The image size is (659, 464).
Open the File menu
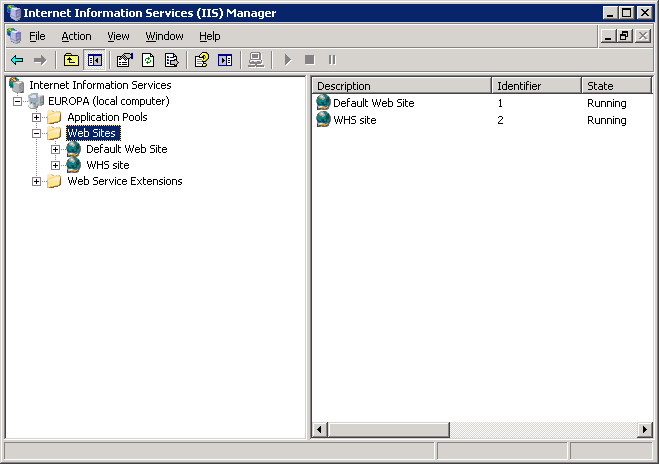[x=37, y=37]
